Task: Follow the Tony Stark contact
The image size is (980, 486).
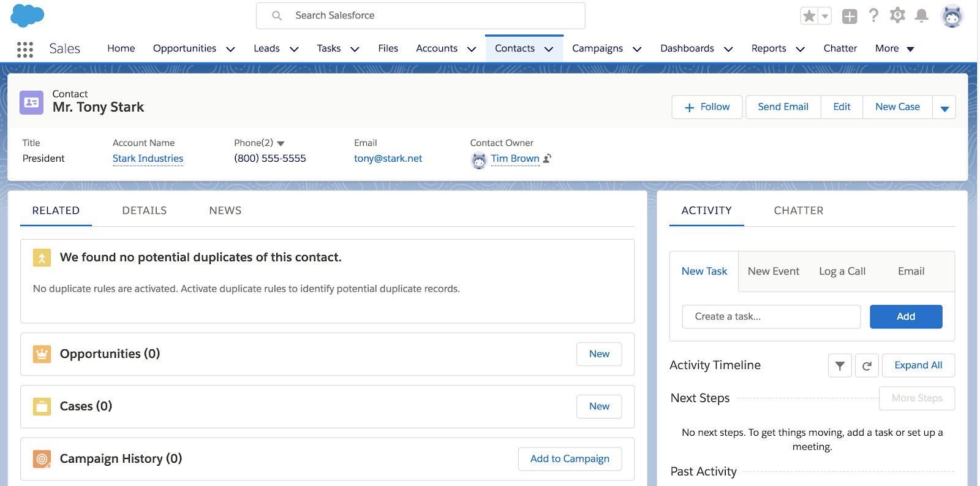Action: [x=707, y=107]
